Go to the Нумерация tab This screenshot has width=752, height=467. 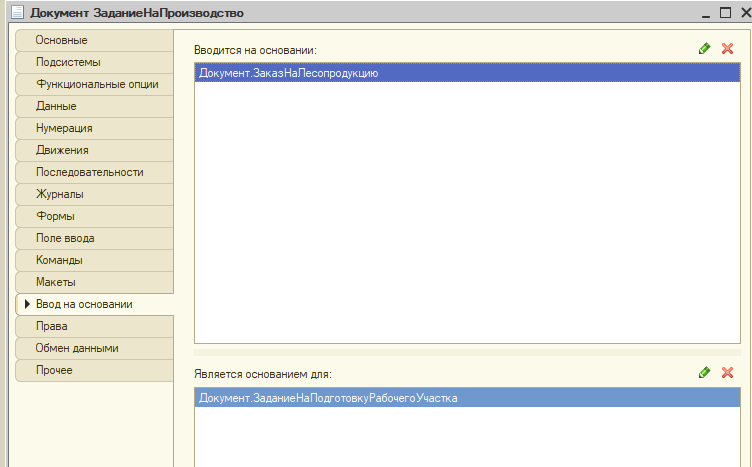64,128
